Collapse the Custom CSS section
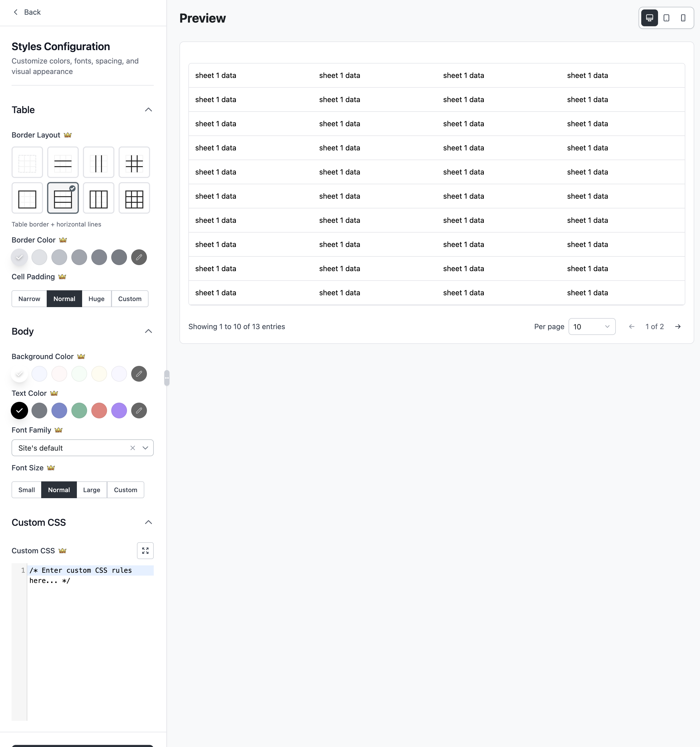Screen dimensions: 700x747 [148, 522]
